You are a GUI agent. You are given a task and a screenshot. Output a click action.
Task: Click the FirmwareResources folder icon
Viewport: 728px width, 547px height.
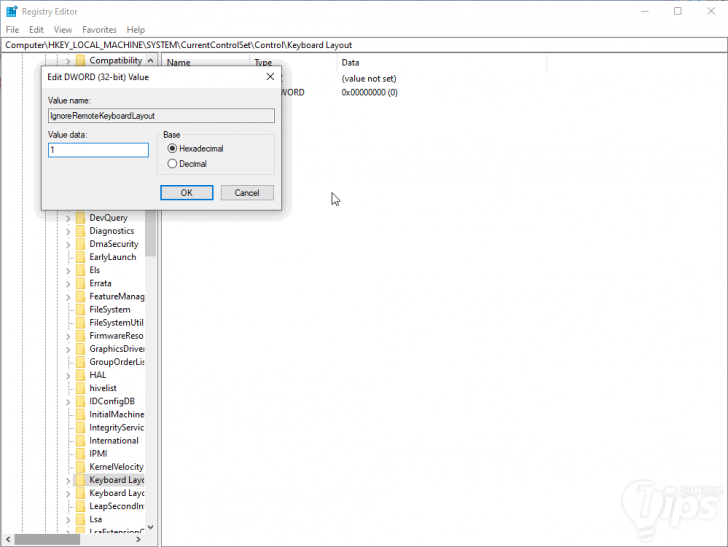80,336
